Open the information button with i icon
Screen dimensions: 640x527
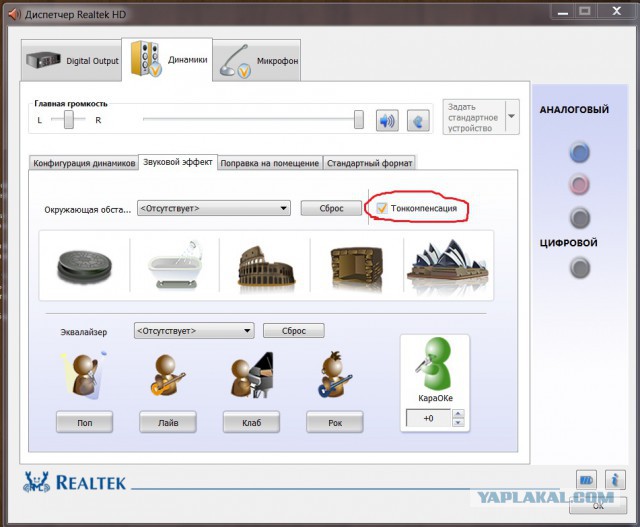(x=615, y=480)
